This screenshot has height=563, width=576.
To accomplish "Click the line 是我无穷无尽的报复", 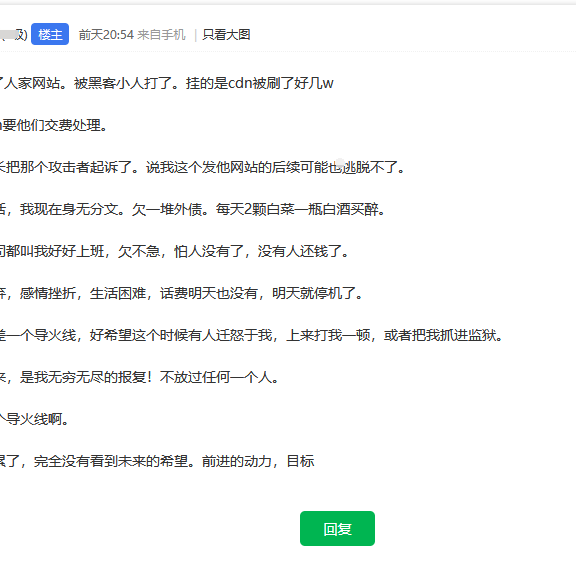I will [x=140, y=377].
